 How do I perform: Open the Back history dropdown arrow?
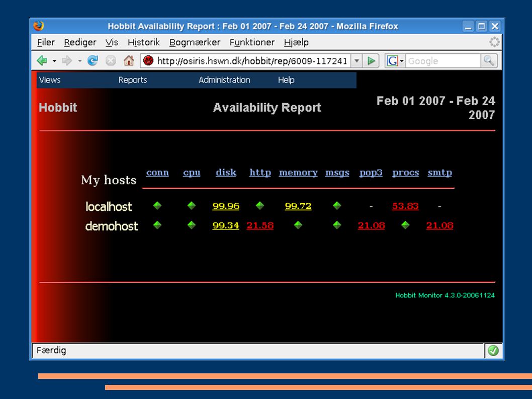pyautogui.click(x=54, y=61)
